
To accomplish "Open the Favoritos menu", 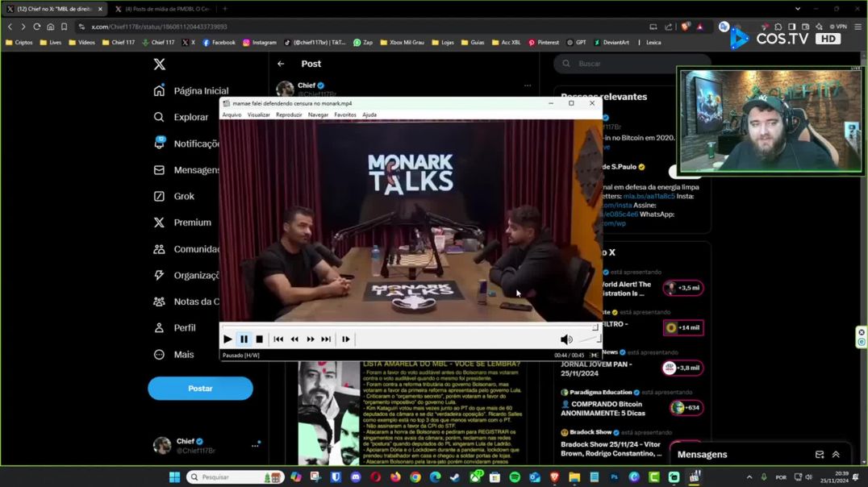I will 345,114.
